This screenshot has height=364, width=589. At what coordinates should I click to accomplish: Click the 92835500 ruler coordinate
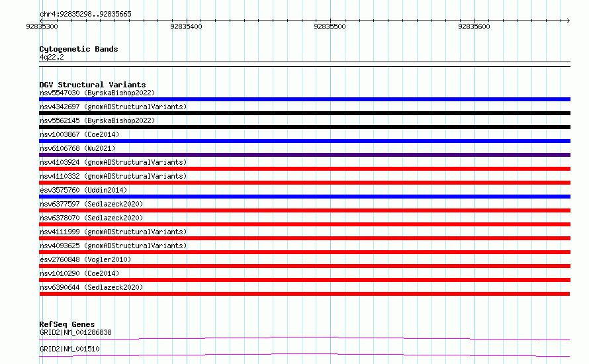coord(330,26)
